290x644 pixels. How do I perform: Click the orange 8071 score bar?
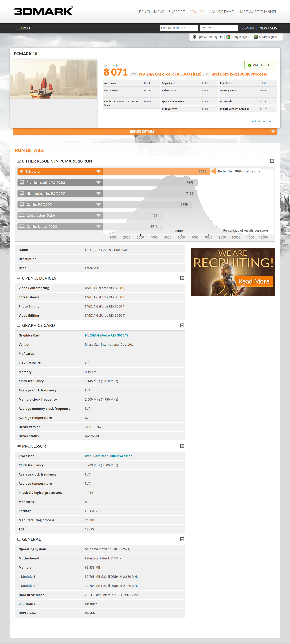pyautogui.click(x=156, y=172)
